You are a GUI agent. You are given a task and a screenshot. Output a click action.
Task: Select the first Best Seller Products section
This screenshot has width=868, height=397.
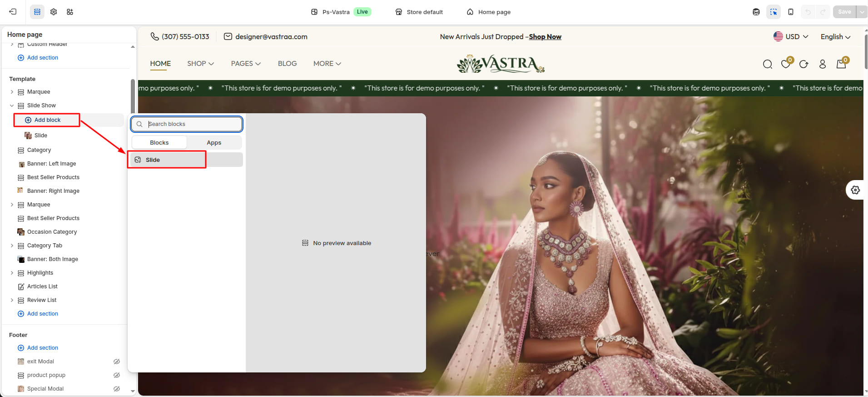pyautogui.click(x=53, y=177)
